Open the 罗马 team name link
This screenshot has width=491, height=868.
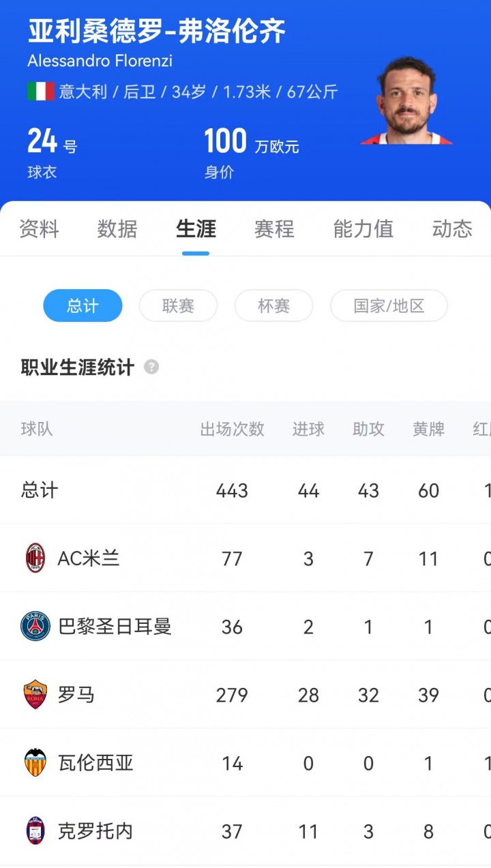pos(76,695)
